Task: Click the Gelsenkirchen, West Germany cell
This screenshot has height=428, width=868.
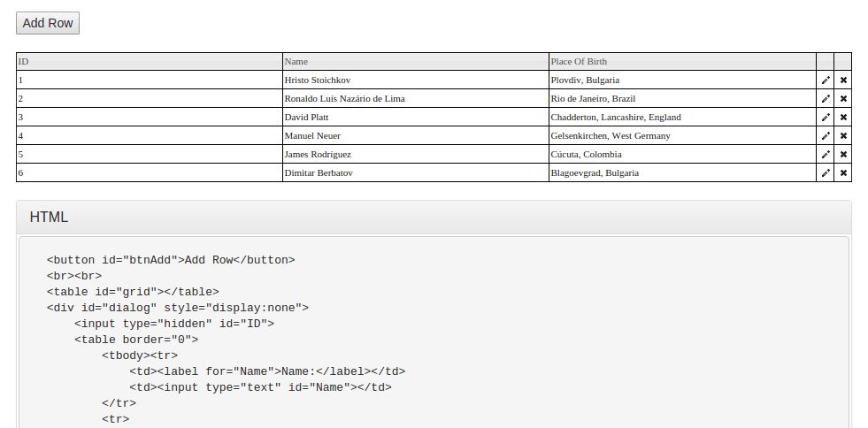Action: [611, 135]
